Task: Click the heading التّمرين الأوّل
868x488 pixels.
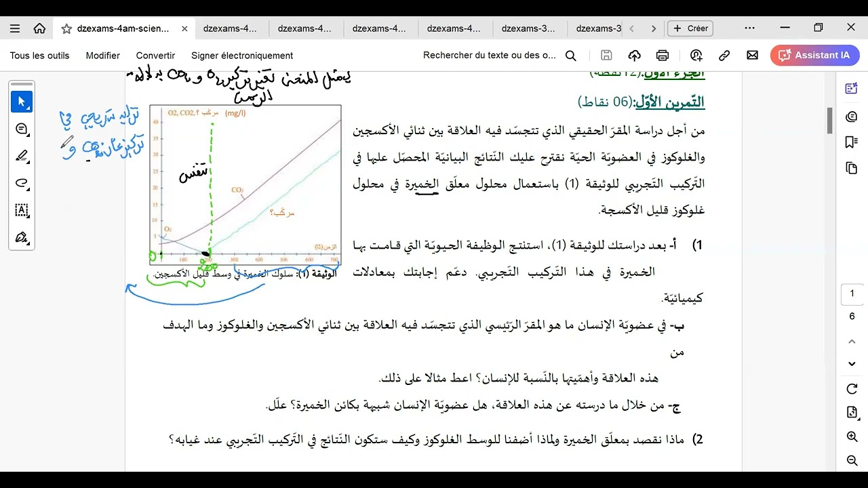Action: click(x=669, y=102)
